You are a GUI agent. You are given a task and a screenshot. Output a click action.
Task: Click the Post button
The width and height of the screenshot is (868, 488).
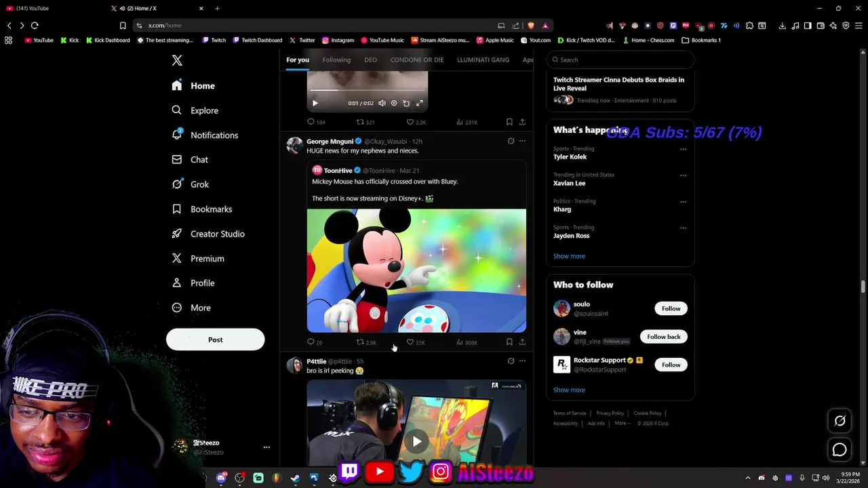coord(215,340)
